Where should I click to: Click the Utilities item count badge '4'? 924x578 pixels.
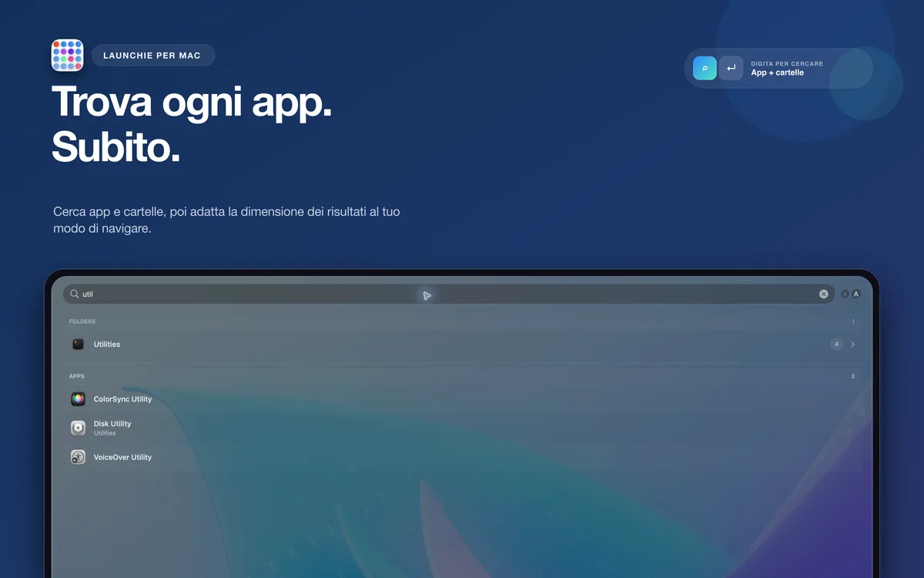836,344
